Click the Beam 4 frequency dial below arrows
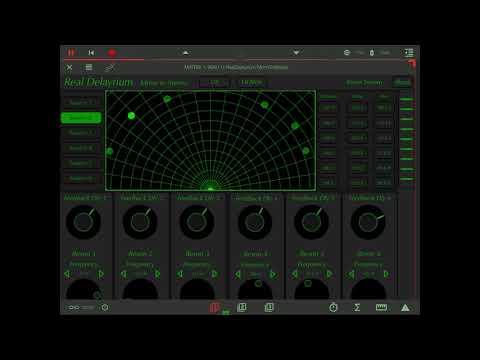Viewport: 480px width, 360px height. pos(255,289)
